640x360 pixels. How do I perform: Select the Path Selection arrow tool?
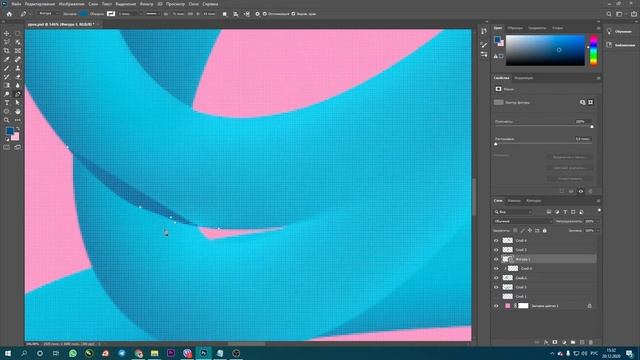pyautogui.click(x=18, y=103)
